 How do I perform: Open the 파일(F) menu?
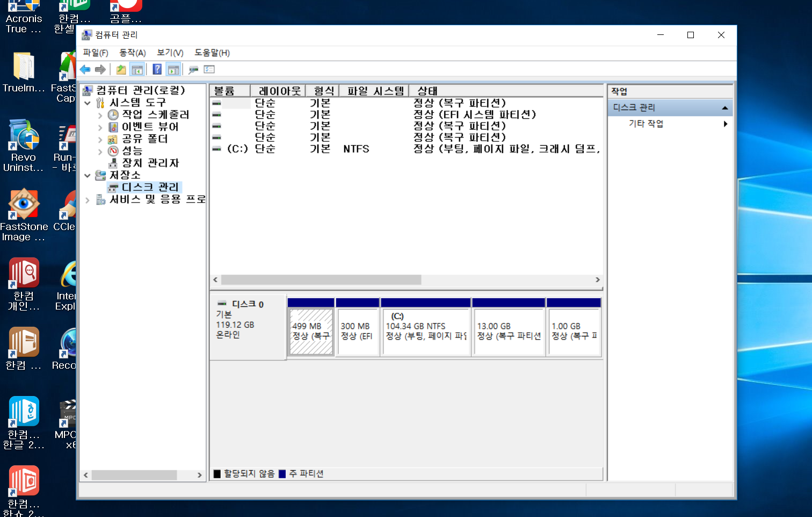pyautogui.click(x=96, y=53)
